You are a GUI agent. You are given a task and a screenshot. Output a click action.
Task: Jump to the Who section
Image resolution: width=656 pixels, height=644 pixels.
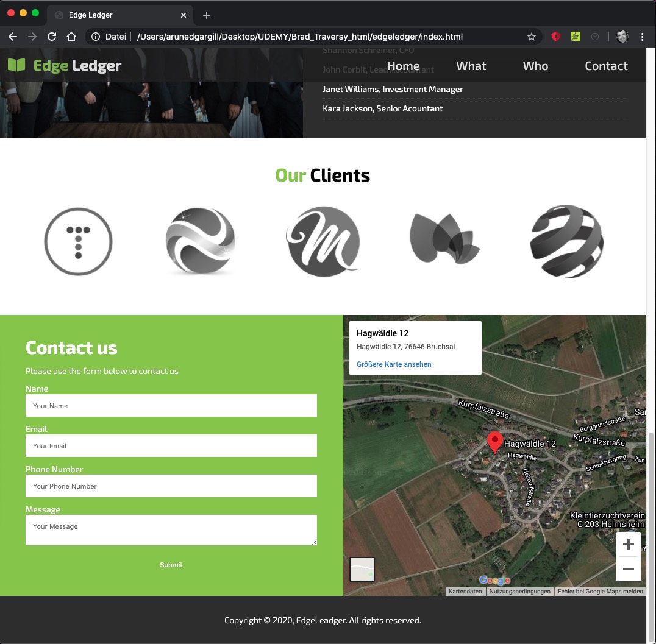[535, 66]
